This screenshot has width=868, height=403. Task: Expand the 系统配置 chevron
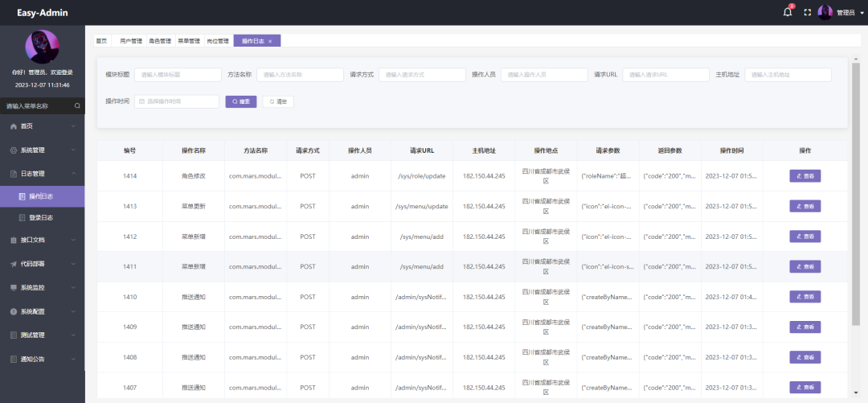[x=74, y=311]
